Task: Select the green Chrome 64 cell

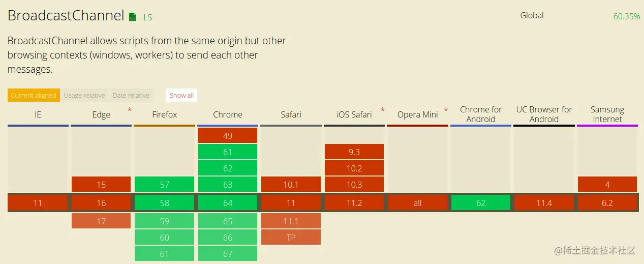Action: point(228,203)
